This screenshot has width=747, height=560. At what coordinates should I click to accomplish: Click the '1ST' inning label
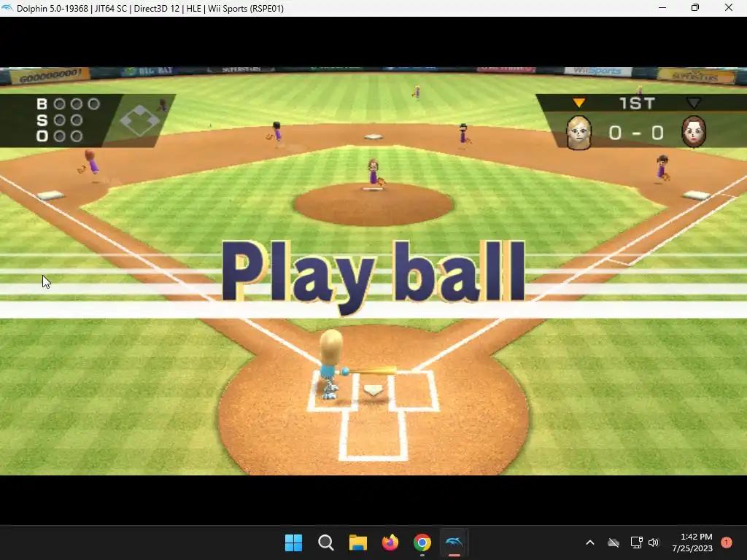[x=637, y=104]
